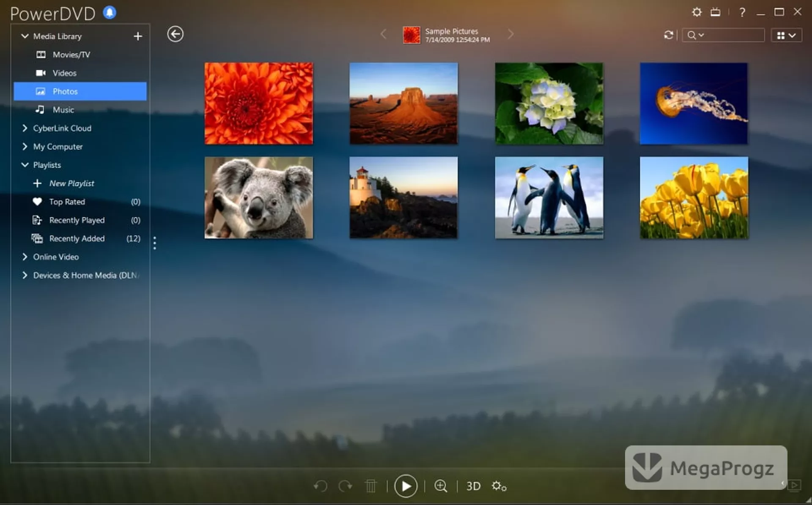Image resolution: width=812 pixels, height=505 pixels.
Task: Collapse the Playlists section
Action: point(25,165)
